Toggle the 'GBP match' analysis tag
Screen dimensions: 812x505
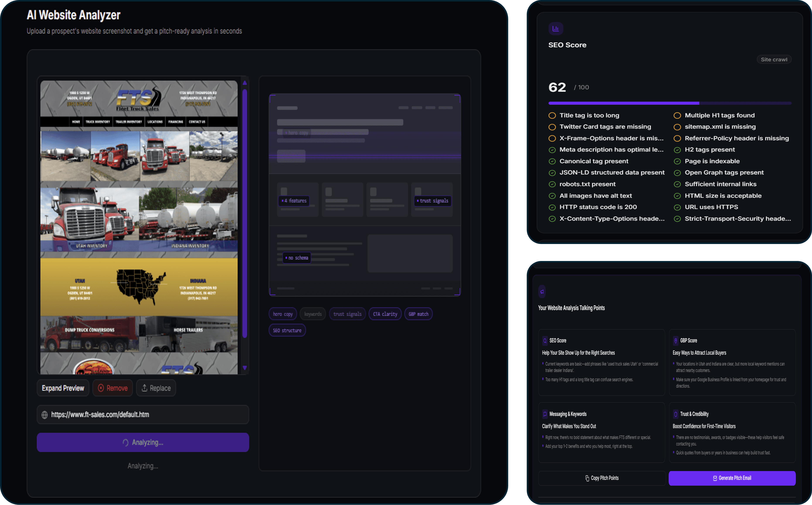point(418,314)
